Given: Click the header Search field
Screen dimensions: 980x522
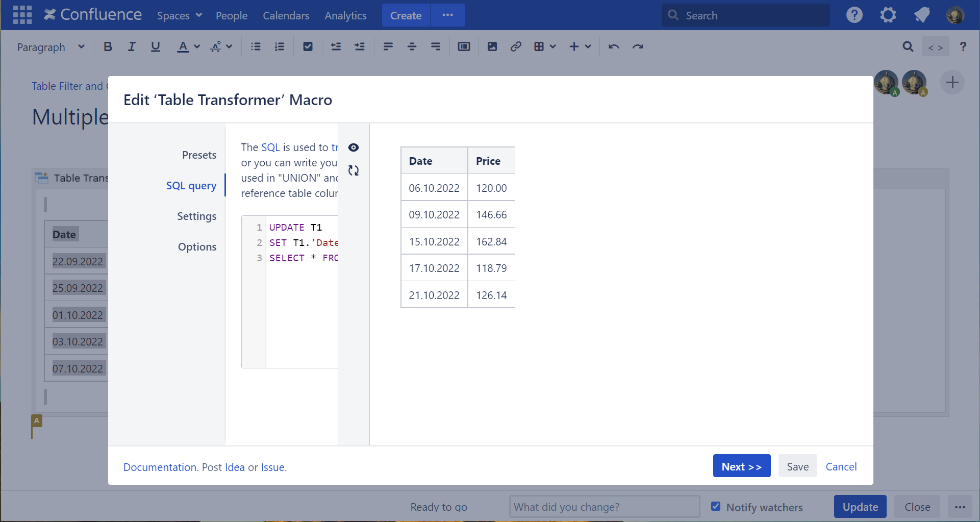Looking at the screenshot, I should [746, 15].
